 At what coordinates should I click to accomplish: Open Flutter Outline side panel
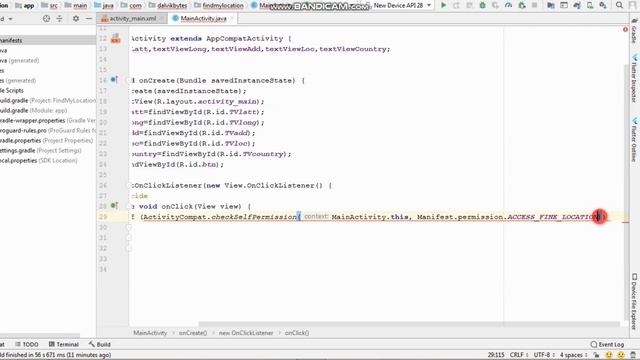pos(634,140)
